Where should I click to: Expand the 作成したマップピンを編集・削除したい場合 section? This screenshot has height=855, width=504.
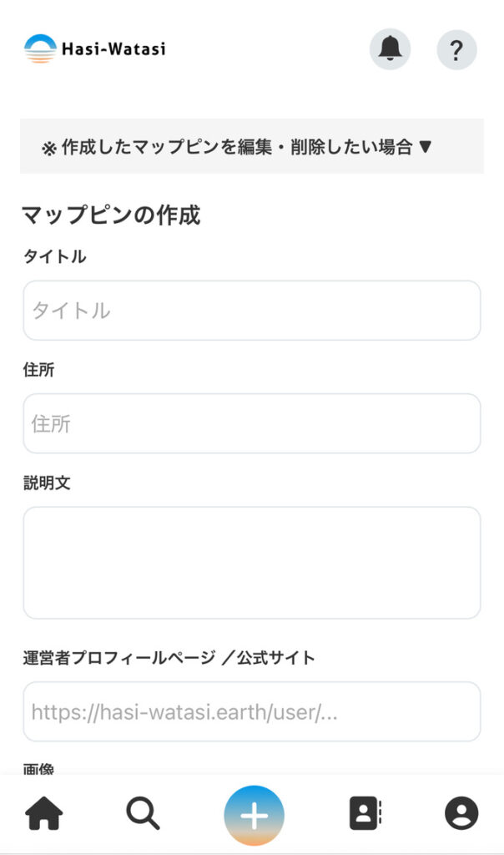(237, 147)
